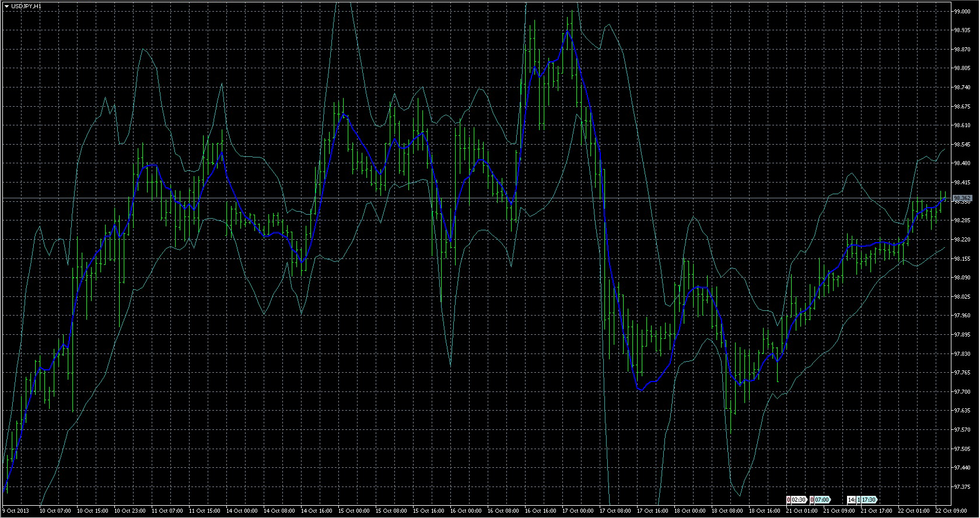Click the 98.675 price scale label
Viewport: 980px width, 518px height.
point(962,107)
